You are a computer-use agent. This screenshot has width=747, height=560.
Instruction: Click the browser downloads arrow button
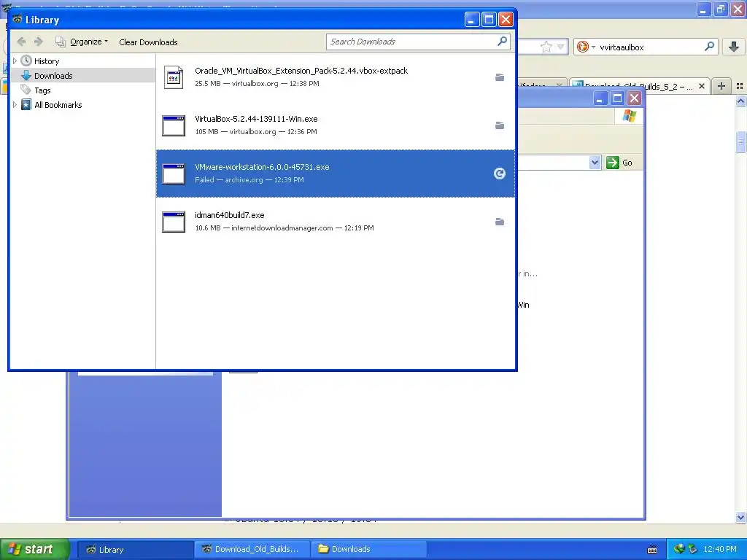[734, 47]
